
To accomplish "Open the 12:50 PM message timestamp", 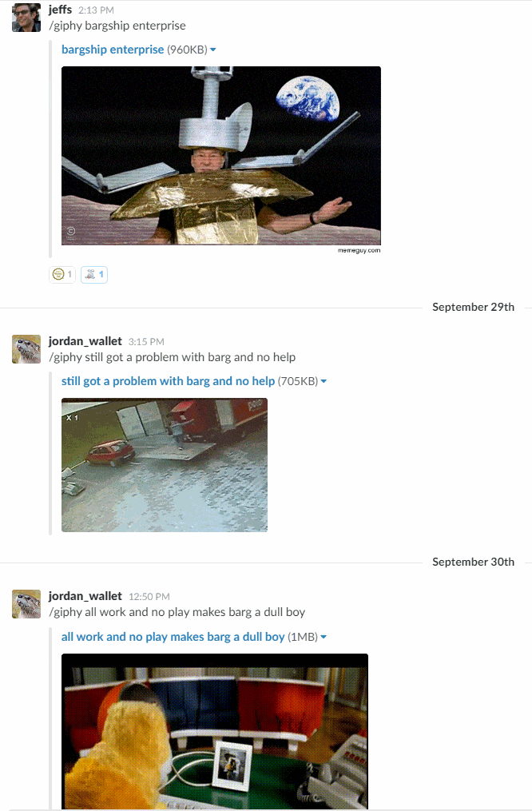I will point(149,597).
